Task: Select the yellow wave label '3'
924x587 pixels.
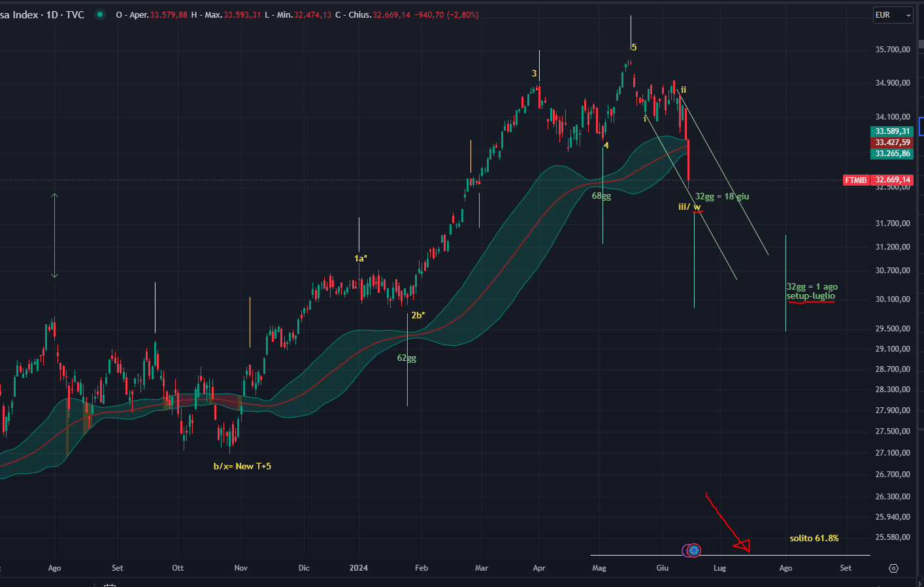Action: tap(534, 73)
